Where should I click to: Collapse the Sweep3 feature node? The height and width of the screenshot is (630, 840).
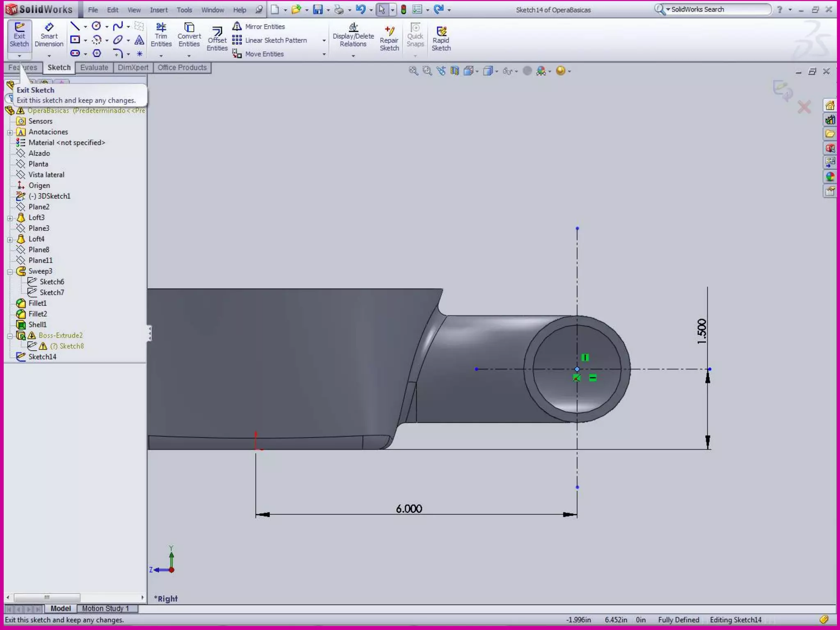point(10,272)
